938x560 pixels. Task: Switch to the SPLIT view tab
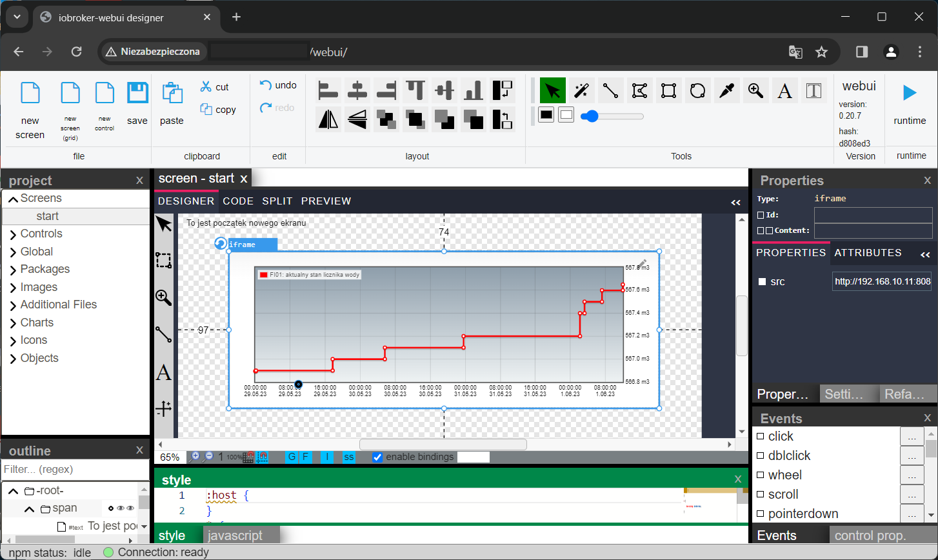(277, 201)
